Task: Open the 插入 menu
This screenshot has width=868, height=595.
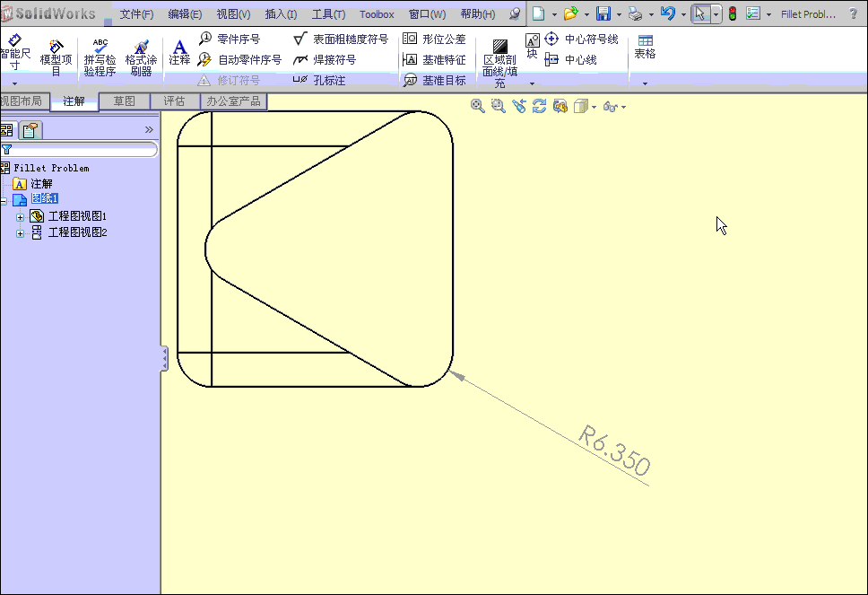Action: point(281,13)
